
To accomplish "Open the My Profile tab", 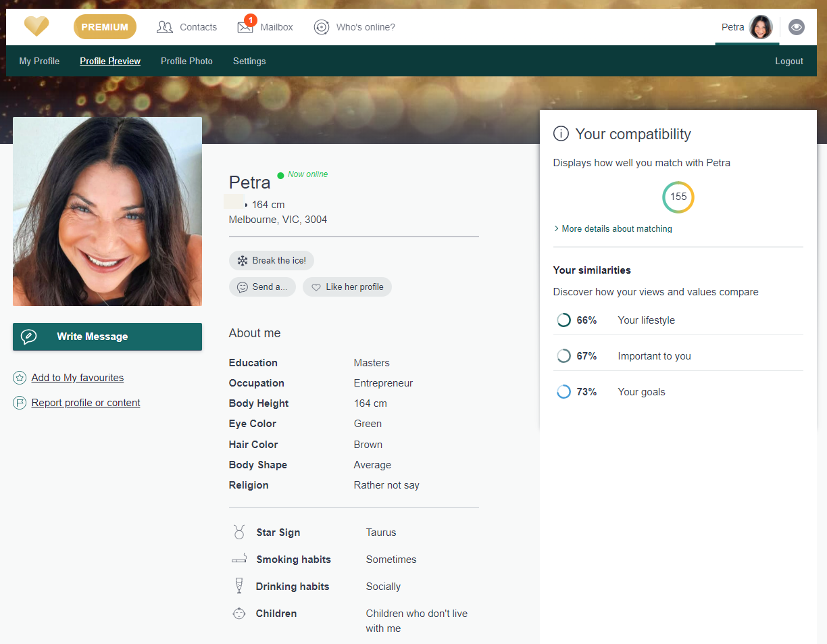I will pos(39,61).
